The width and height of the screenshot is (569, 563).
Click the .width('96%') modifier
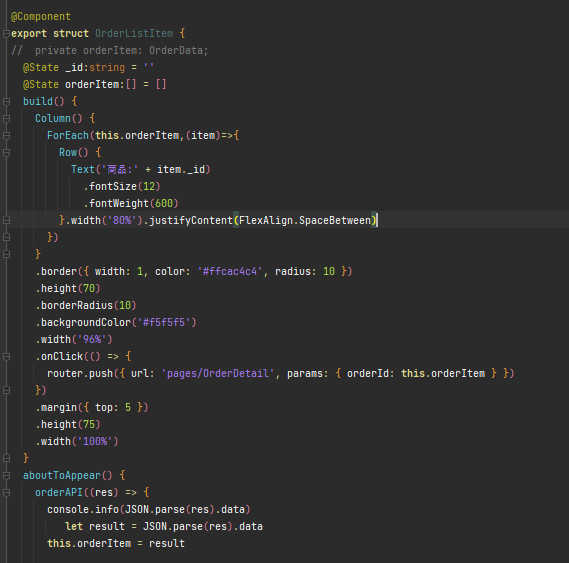coord(74,340)
